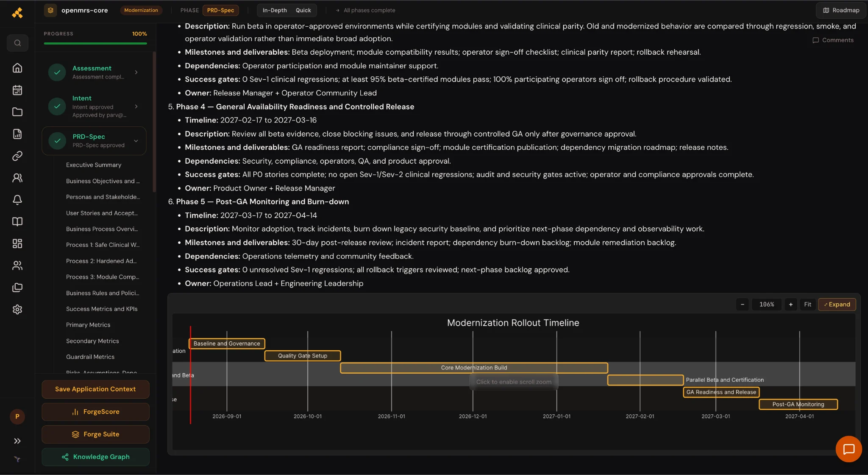The width and height of the screenshot is (868, 475).
Task: Switch to In-Depth mode
Action: point(275,10)
